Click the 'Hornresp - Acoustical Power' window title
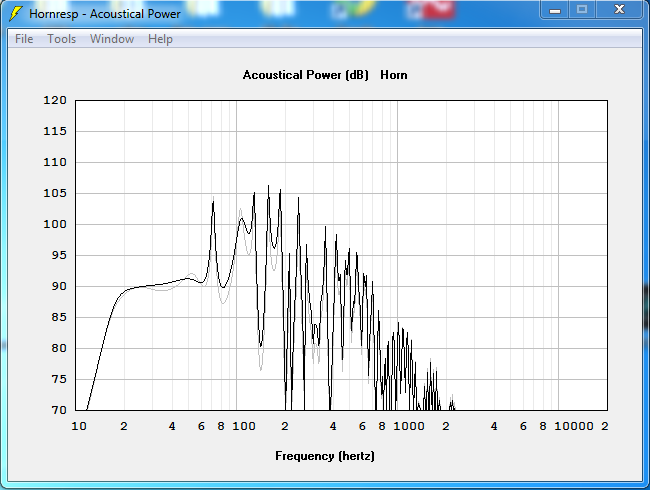This screenshot has height=490, width=650. [x=105, y=14]
